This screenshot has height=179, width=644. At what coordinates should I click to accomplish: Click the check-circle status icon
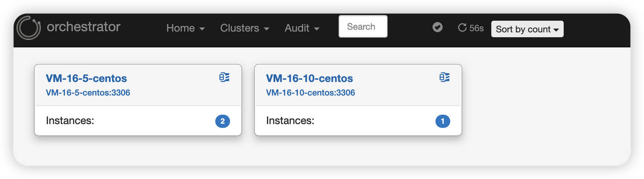437,28
